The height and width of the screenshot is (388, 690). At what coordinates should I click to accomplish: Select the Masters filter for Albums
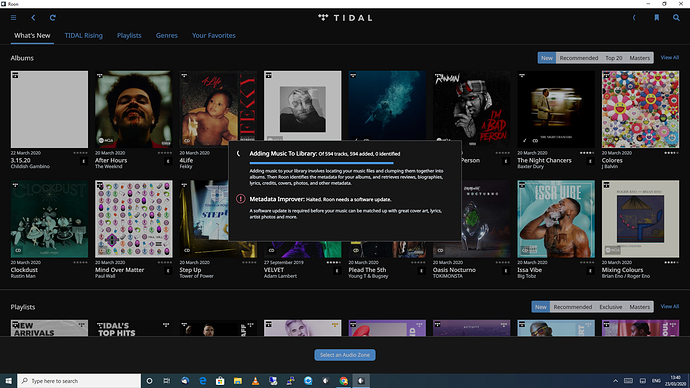pos(639,58)
